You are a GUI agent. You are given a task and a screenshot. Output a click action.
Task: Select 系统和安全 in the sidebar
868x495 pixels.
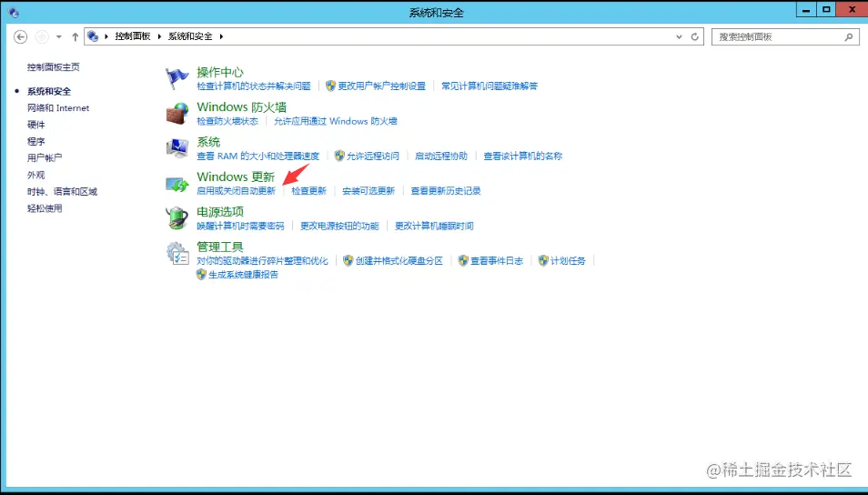tap(49, 91)
